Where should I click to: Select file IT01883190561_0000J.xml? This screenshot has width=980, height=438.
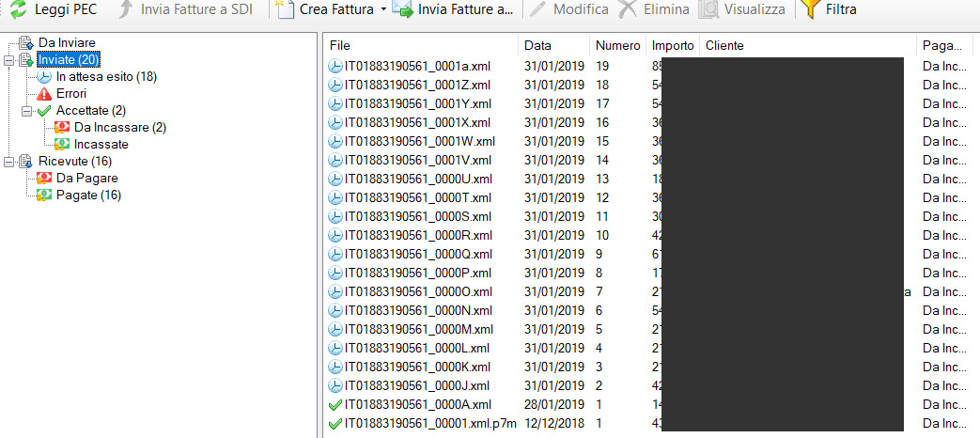point(417,385)
